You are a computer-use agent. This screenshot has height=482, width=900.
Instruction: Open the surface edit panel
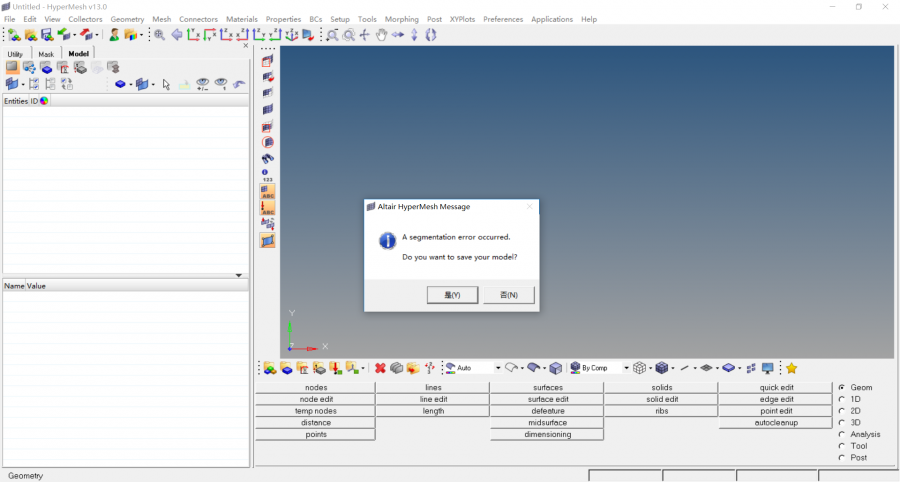[548, 399]
